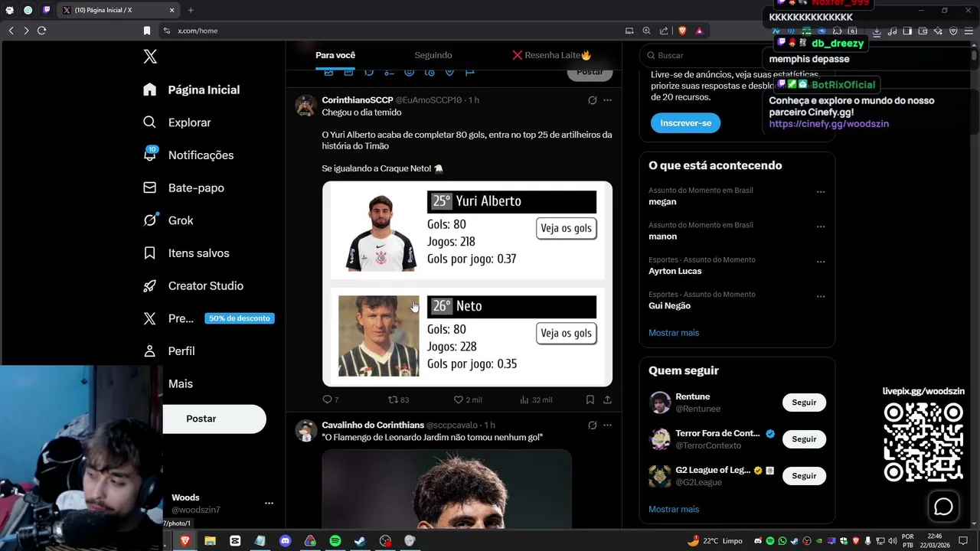Viewport: 980px width, 551px height.
Task: Click the Brave Rewards triangle icon
Action: (x=699, y=31)
